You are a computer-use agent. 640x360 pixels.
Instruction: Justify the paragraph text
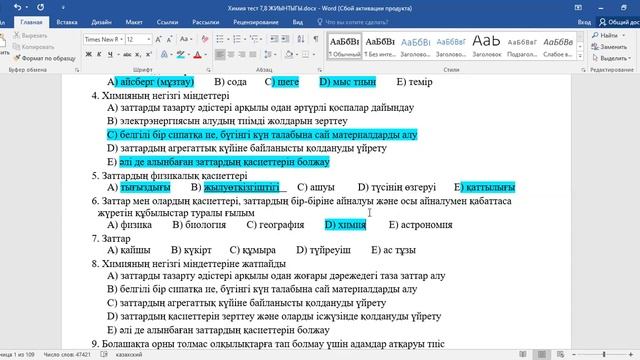click(x=253, y=54)
